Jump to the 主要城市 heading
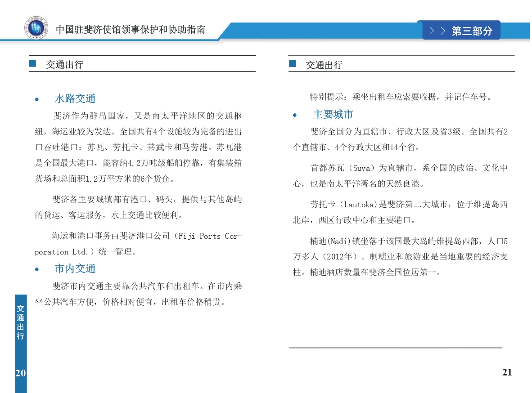Screen dimensions: 532x393 click(x=333, y=115)
